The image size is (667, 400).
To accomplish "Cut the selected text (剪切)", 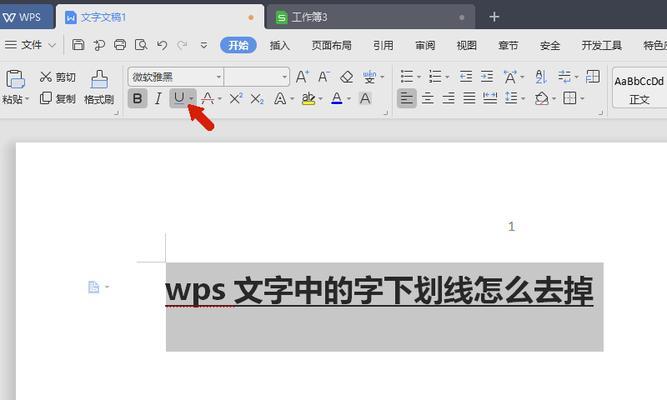I will 57,77.
